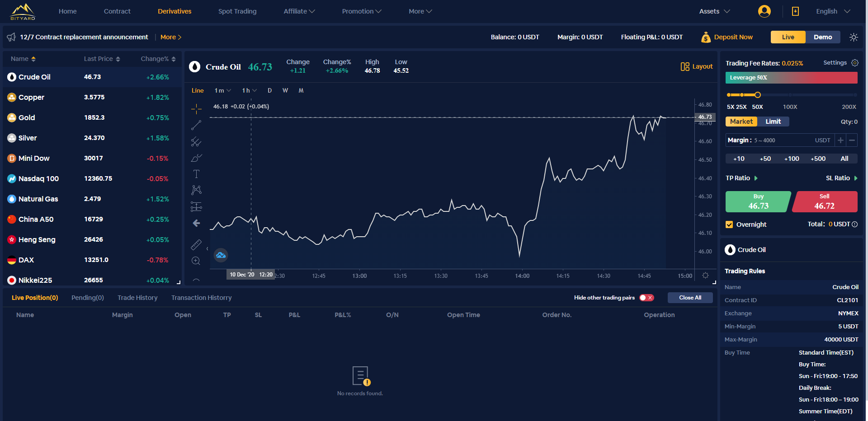Open the 1h interval dropdown
Viewport: 868px width, 421px height.
pos(249,91)
